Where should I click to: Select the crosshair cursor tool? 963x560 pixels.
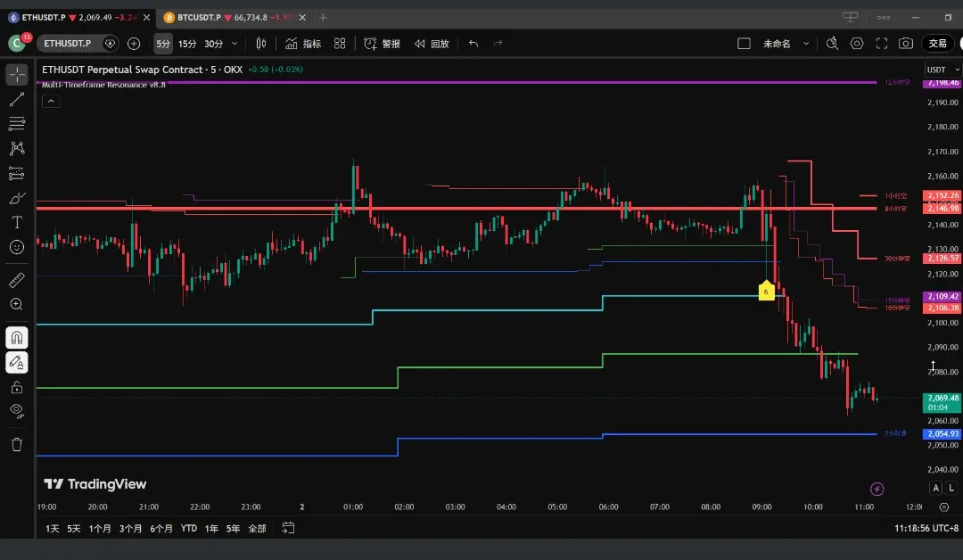tap(17, 74)
